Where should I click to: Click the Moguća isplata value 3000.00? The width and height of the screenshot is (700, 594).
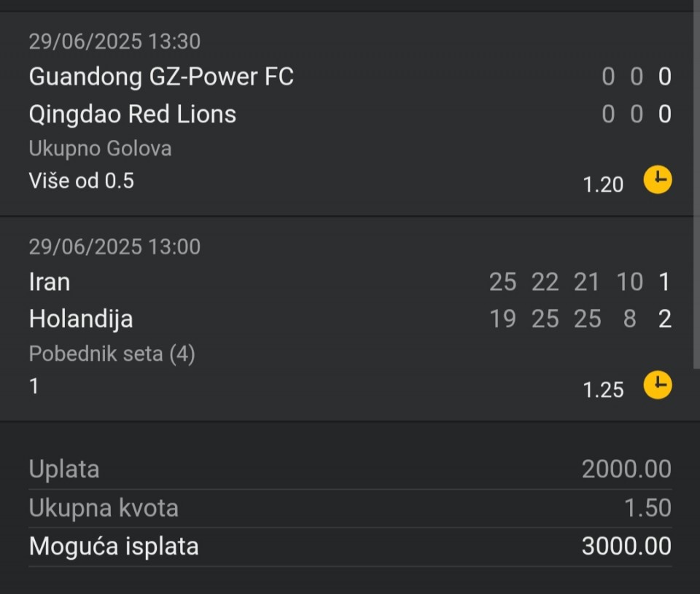point(626,546)
